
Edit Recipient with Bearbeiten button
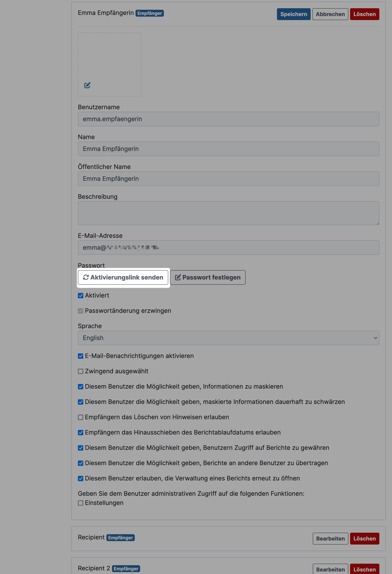330,539
